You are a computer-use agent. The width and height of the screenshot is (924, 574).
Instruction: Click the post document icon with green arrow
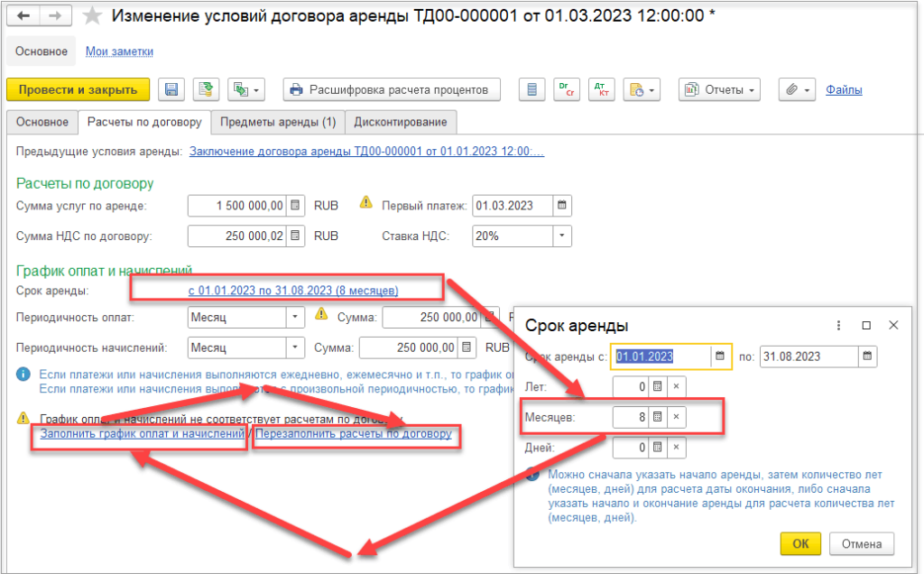coord(207,89)
